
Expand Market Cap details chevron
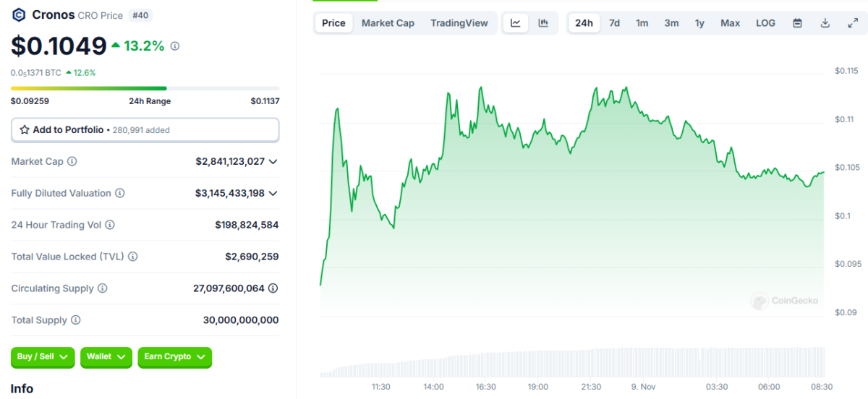[273, 162]
